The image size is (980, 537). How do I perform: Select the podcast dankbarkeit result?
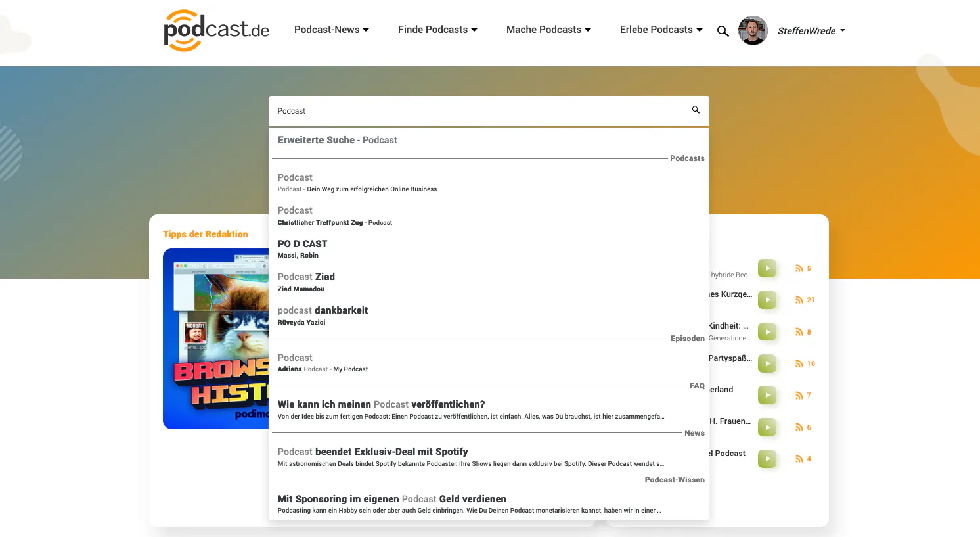point(489,315)
